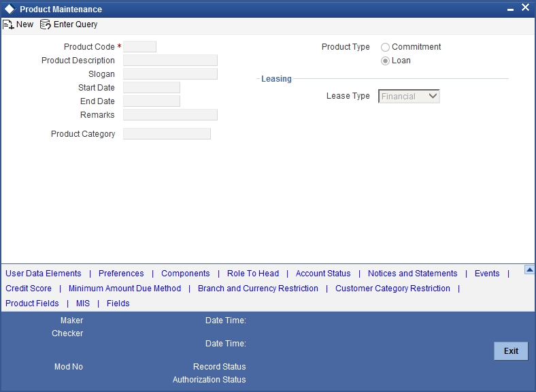Click the Product Category field
536x392 pixels.
[167, 134]
